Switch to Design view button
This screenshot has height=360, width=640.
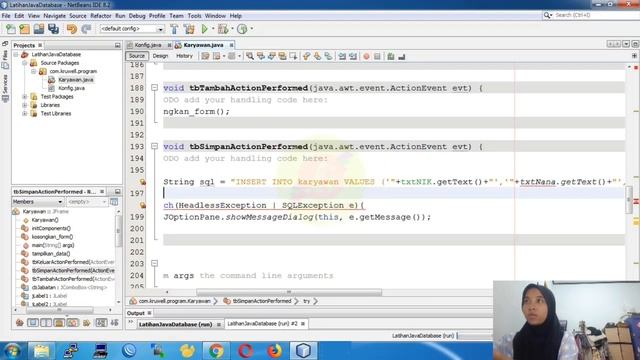click(160, 56)
